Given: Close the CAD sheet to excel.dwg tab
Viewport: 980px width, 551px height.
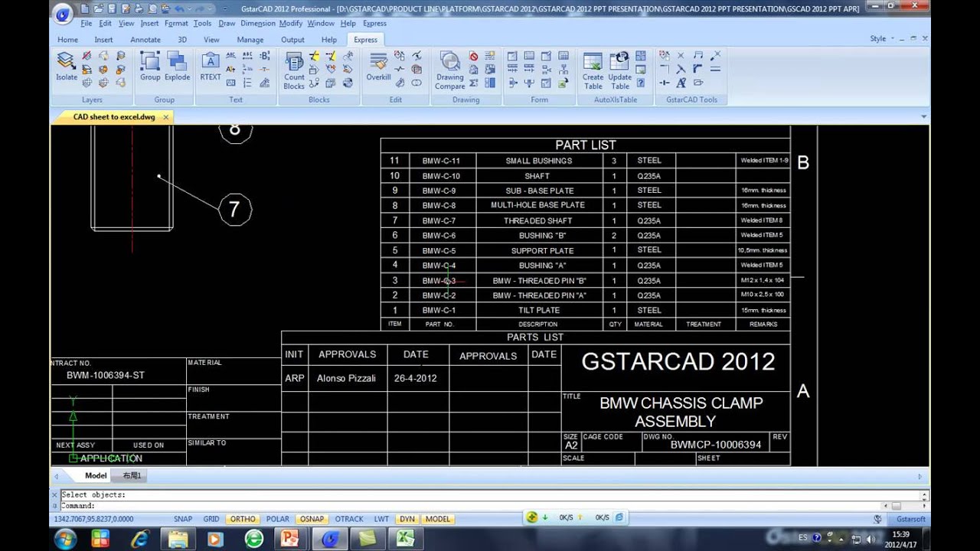Looking at the screenshot, I should tap(165, 117).
